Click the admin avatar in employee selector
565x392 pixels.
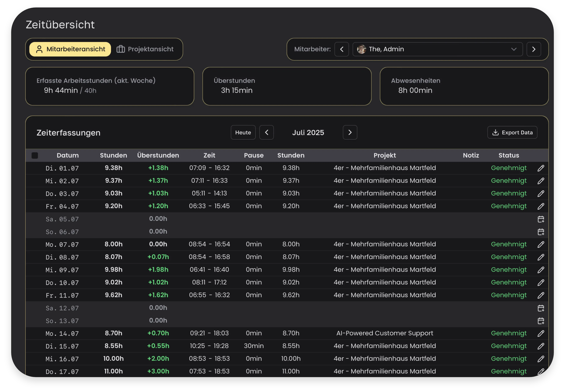click(x=361, y=49)
